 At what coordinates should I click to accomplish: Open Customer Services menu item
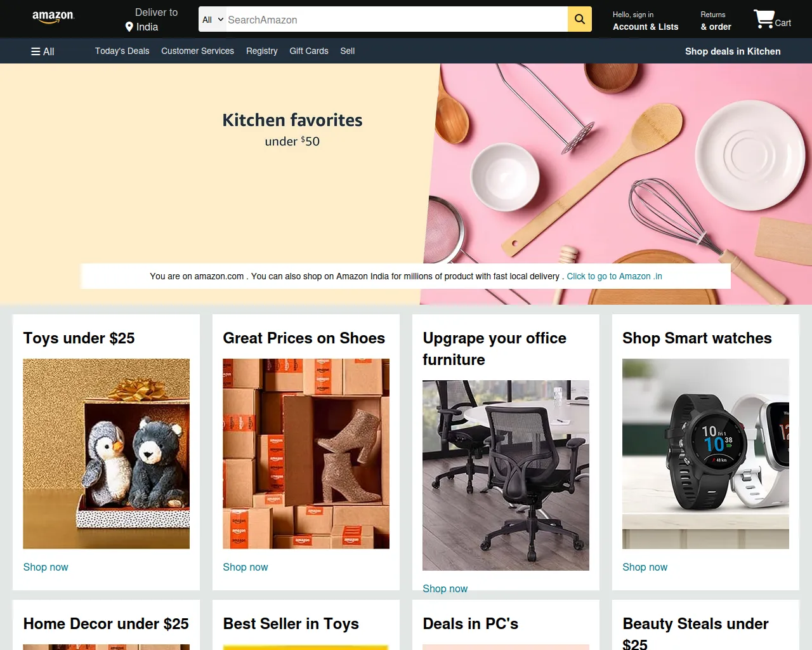(197, 51)
